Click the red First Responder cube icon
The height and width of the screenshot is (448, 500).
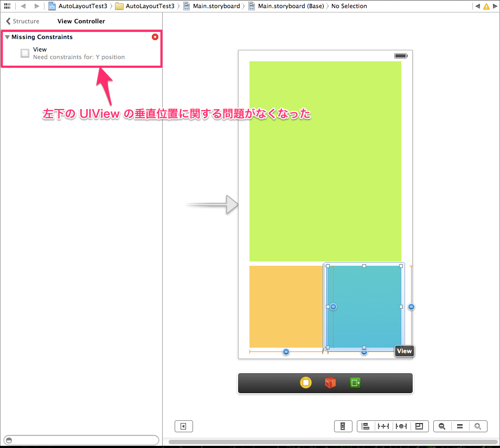pos(331,382)
